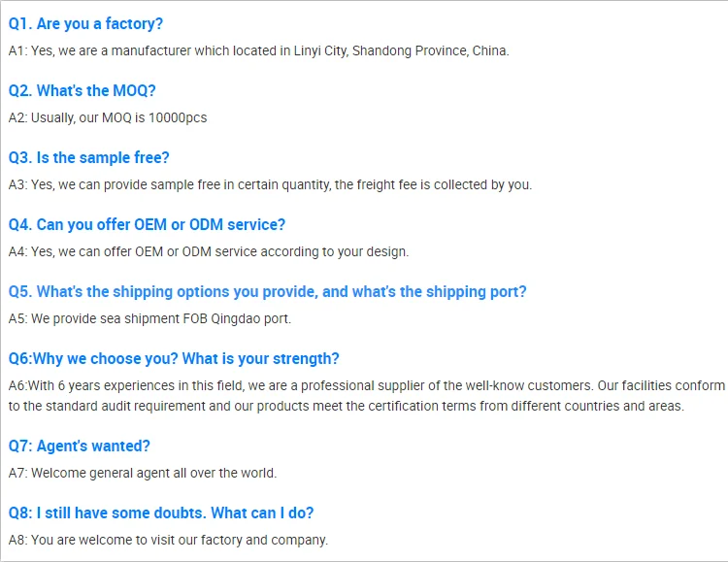This screenshot has height=562, width=728.
Task: Open the OEM or ODM service question
Action: (147, 224)
